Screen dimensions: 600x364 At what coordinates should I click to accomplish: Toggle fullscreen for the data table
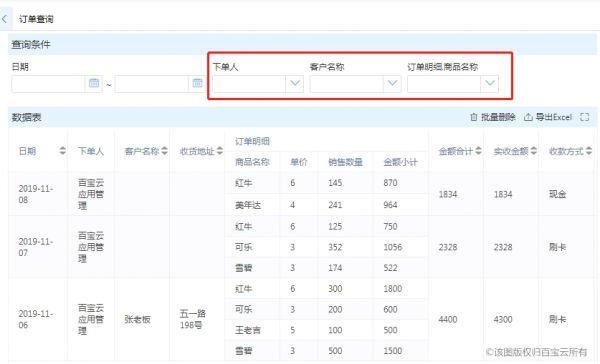pos(584,117)
